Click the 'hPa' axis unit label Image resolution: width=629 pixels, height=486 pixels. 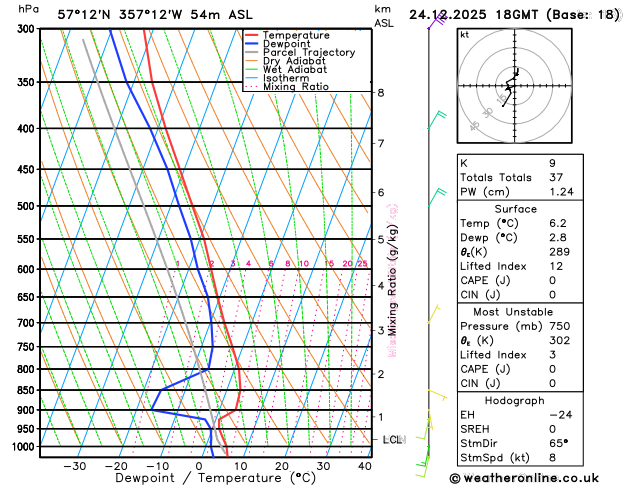coord(28,9)
